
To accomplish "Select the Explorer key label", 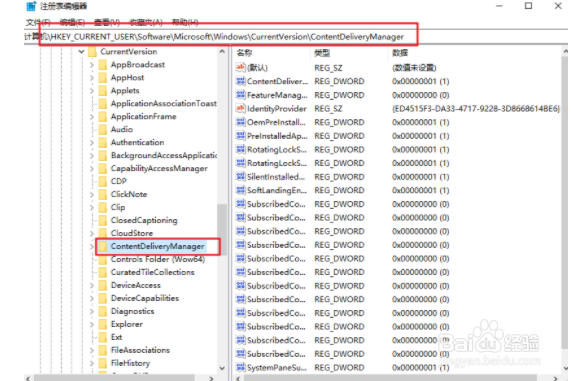I will click(127, 324).
